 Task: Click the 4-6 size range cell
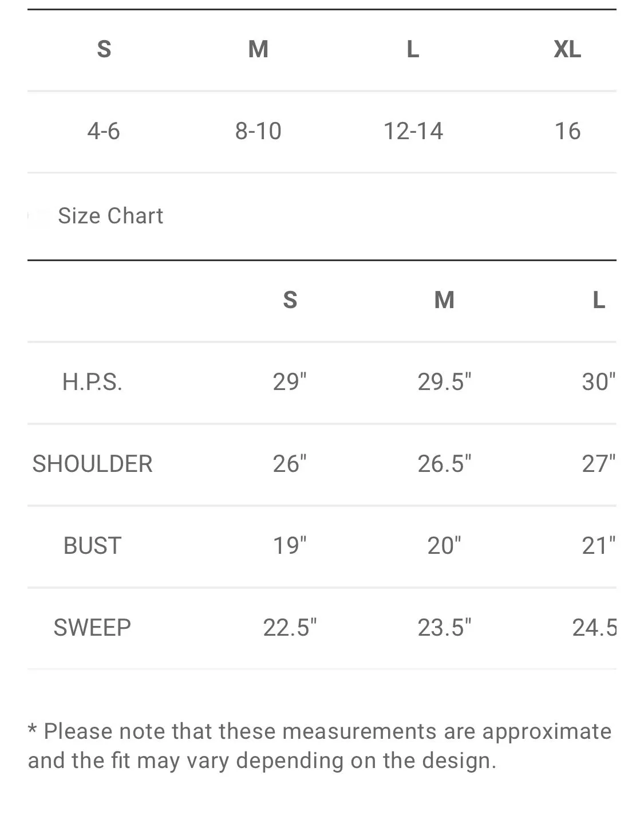(104, 131)
